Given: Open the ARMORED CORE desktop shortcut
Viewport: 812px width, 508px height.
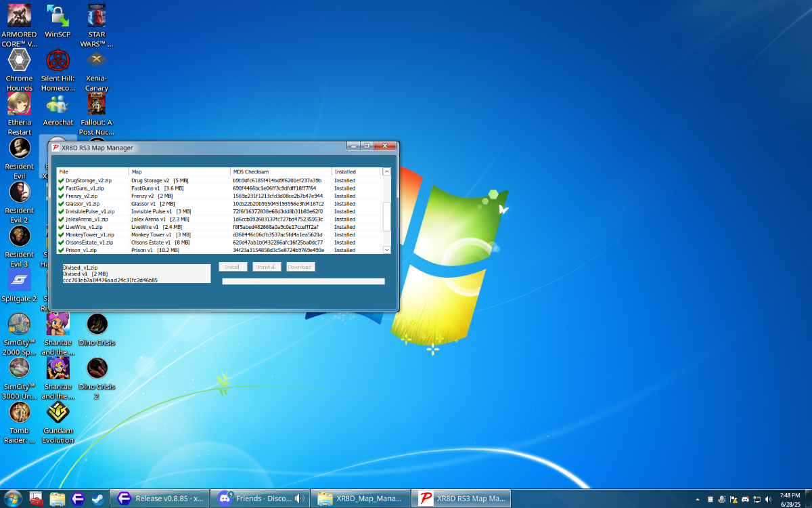Looking at the screenshot, I should tap(19, 26).
